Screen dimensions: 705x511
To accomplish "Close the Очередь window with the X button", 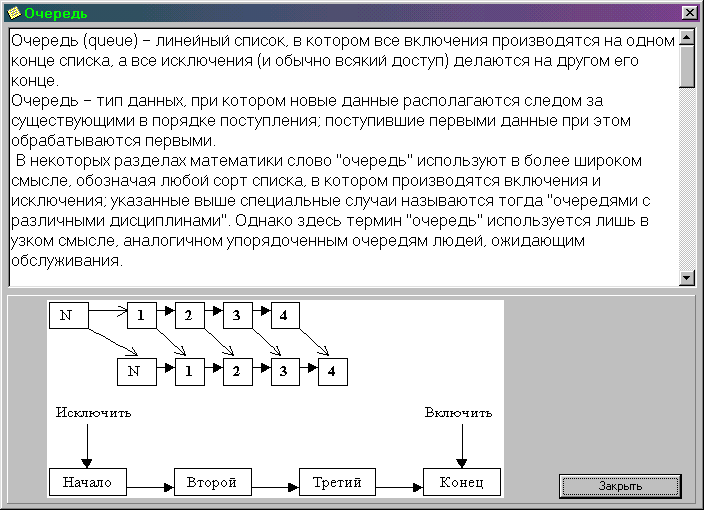I will [x=689, y=13].
